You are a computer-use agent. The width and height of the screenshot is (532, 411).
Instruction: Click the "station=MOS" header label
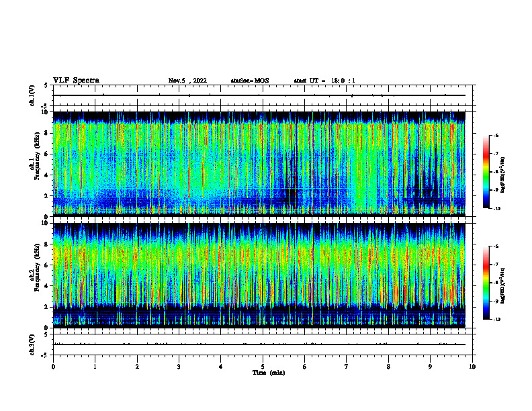coord(250,81)
